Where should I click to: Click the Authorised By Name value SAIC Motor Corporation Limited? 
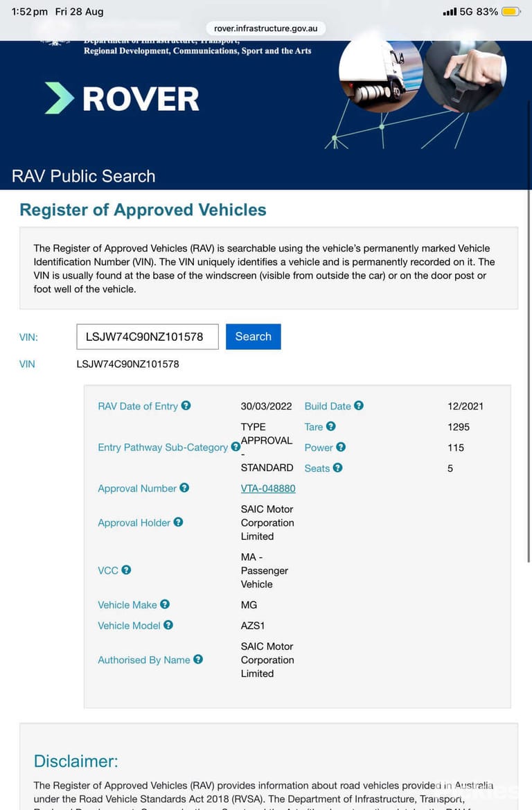(267, 660)
